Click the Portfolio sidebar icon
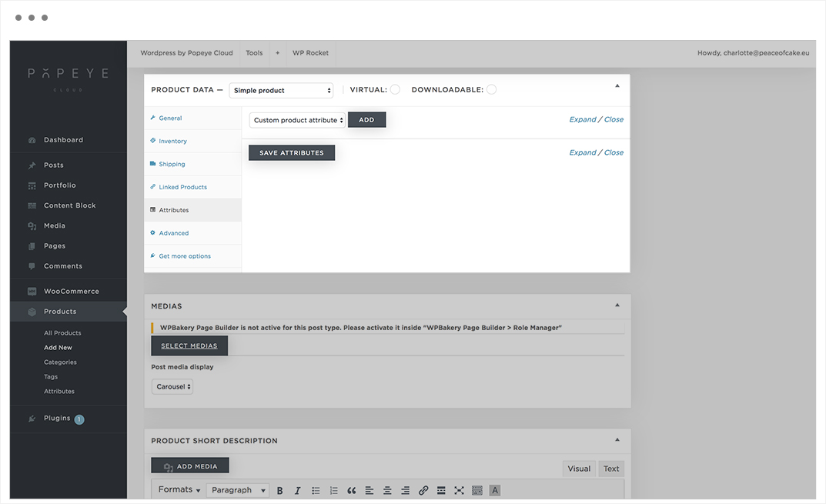The image size is (826, 504). [x=32, y=185]
